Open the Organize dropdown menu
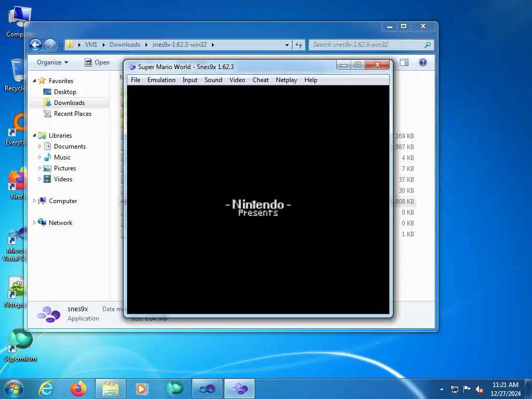532x399 pixels. pos(52,62)
